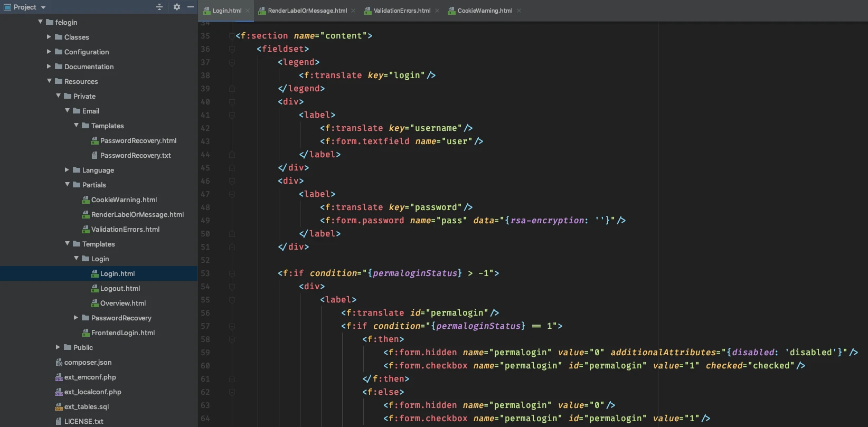The image size is (868, 427).
Task: Click the ext_localconf.php file icon
Action: (59, 392)
